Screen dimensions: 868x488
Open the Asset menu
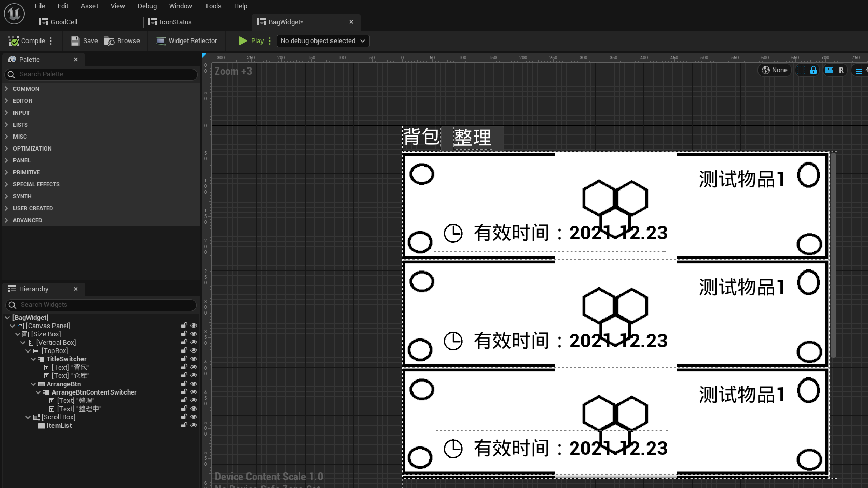(89, 6)
